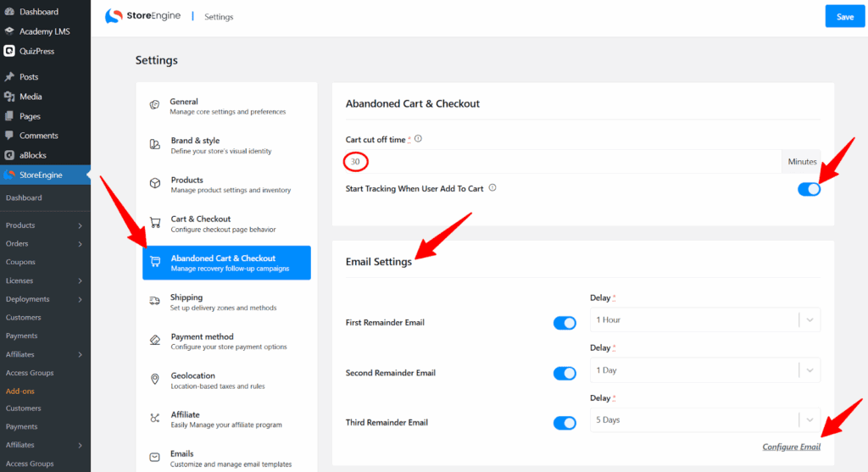Open the General settings tab
The height and width of the screenshot is (472, 868).
pos(226,106)
